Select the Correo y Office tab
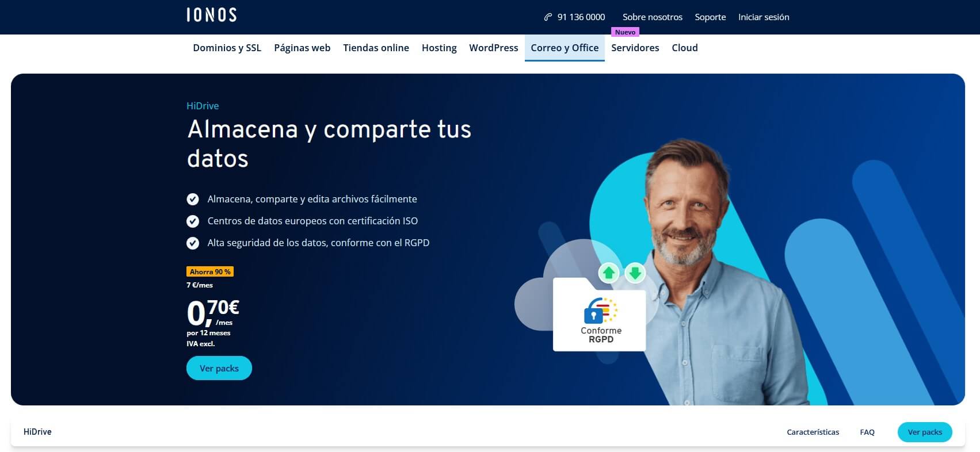 click(565, 48)
